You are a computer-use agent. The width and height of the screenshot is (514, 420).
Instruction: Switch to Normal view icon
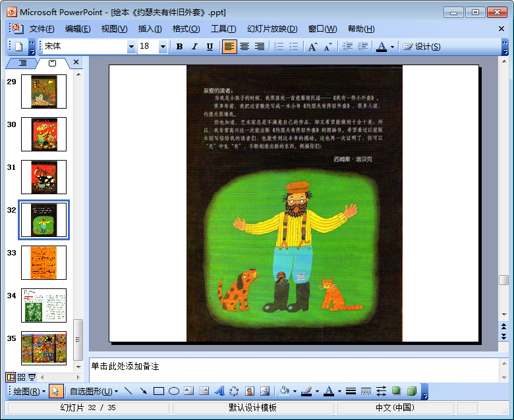pyautogui.click(x=11, y=377)
